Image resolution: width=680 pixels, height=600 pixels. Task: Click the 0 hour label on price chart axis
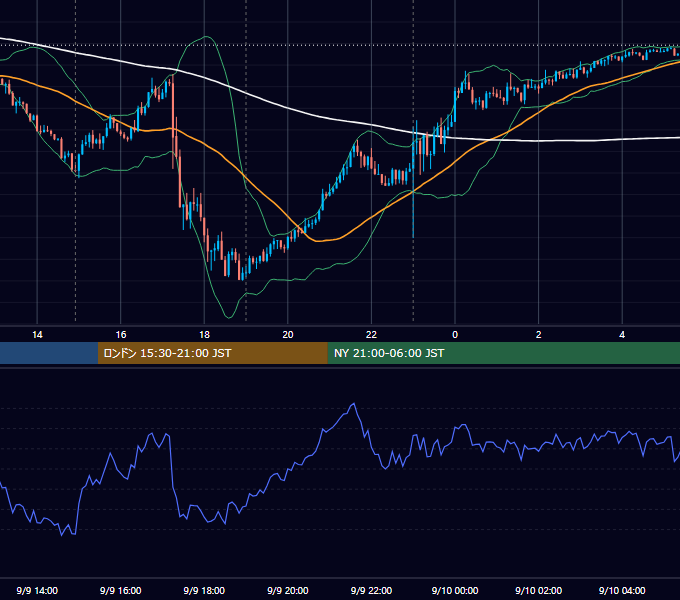click(455, 335)
